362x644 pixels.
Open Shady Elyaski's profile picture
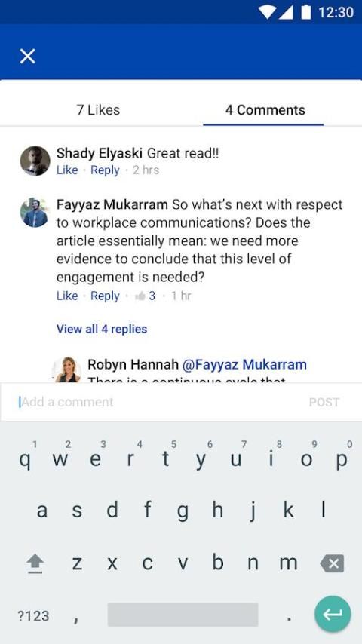tap(35, 161)
